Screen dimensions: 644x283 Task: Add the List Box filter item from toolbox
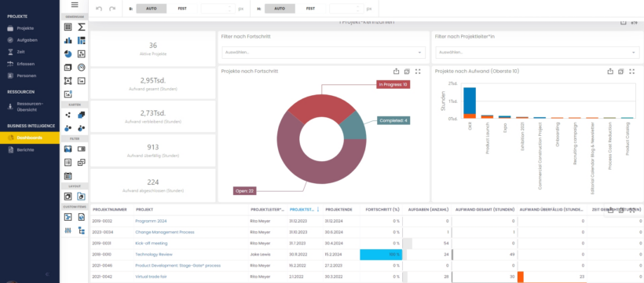(68, 163)
